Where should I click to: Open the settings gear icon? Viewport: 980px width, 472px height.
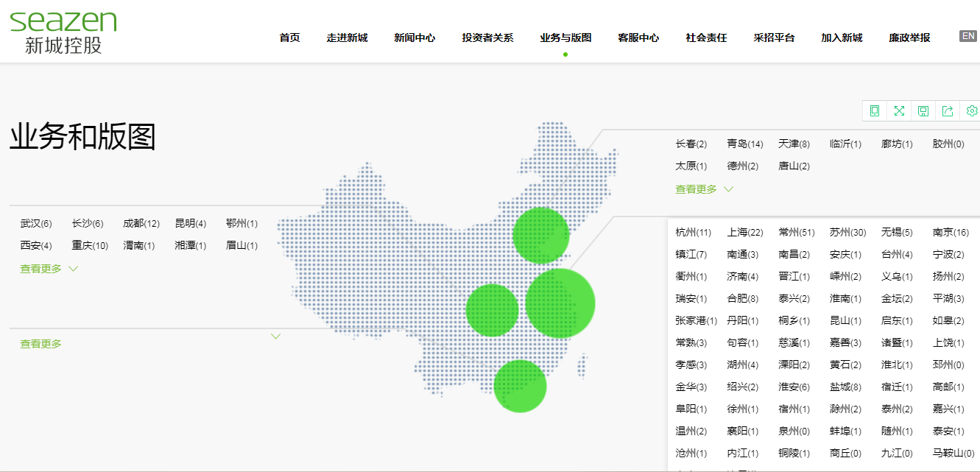click(x=971, y=110)
